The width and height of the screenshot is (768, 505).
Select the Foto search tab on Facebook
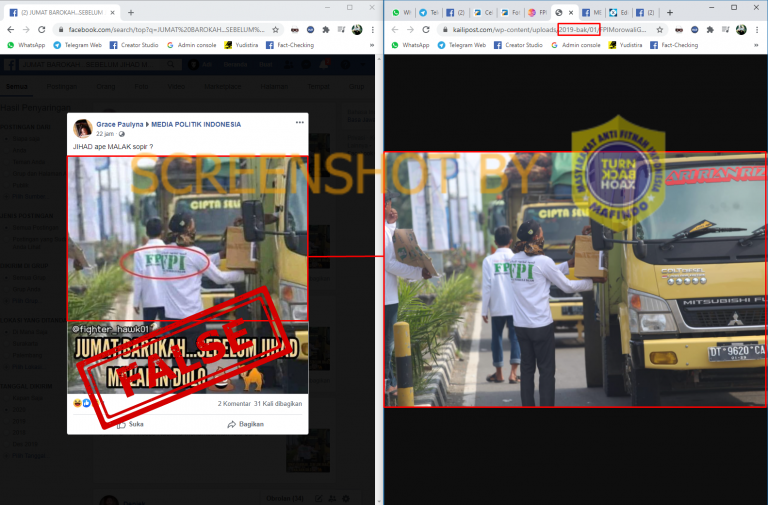tap(141, 87)
